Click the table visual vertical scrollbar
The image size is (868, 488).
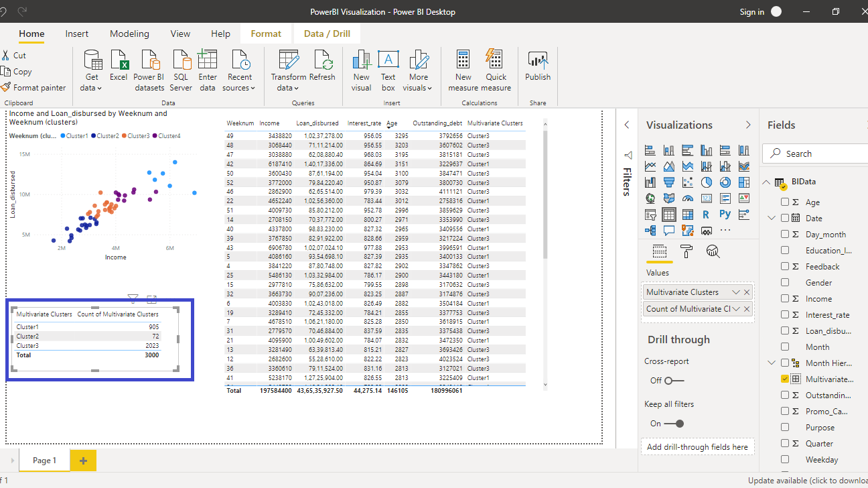pyautogui.click(x=545, y=194)
